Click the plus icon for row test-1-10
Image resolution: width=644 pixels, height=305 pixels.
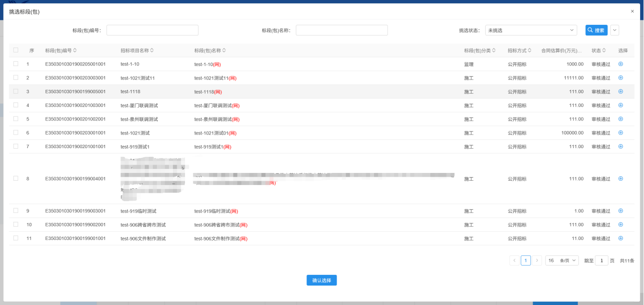click(x=620, y=64)
